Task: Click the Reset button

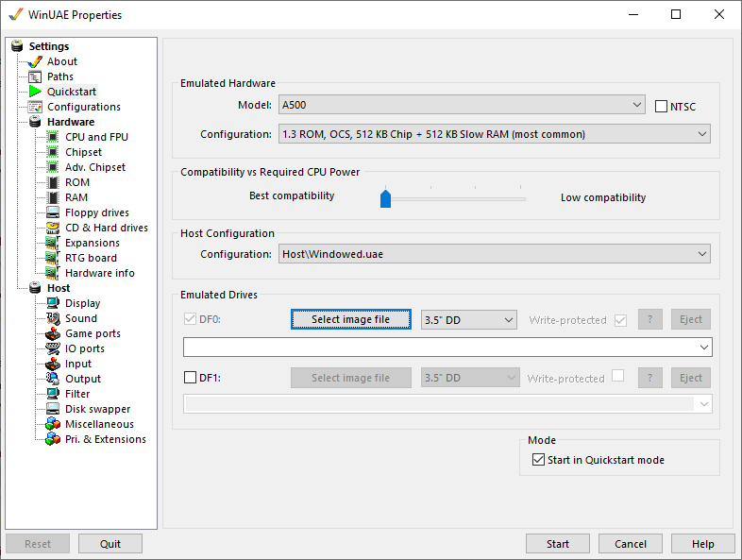Action: [x=38, y=544]
